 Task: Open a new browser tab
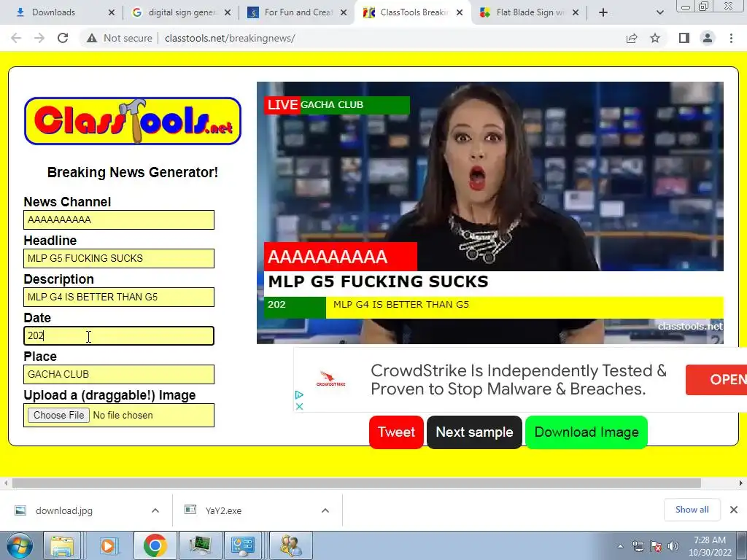click(603, 12)
